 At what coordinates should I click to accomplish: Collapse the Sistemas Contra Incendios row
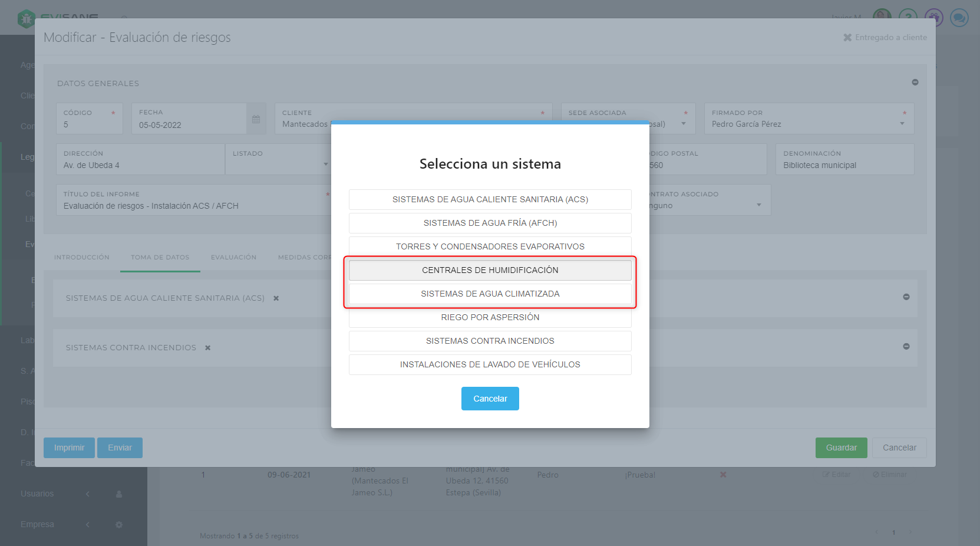click(x=906, y=347)
